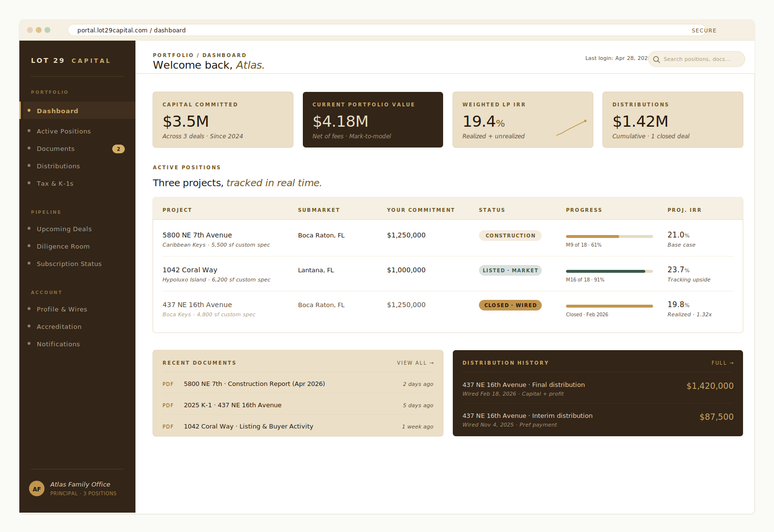Image resolution: width=774 pixels, height=532 pixels.
Task: Click the $87,500 interim distribution amount
Action: coord(716,416)
